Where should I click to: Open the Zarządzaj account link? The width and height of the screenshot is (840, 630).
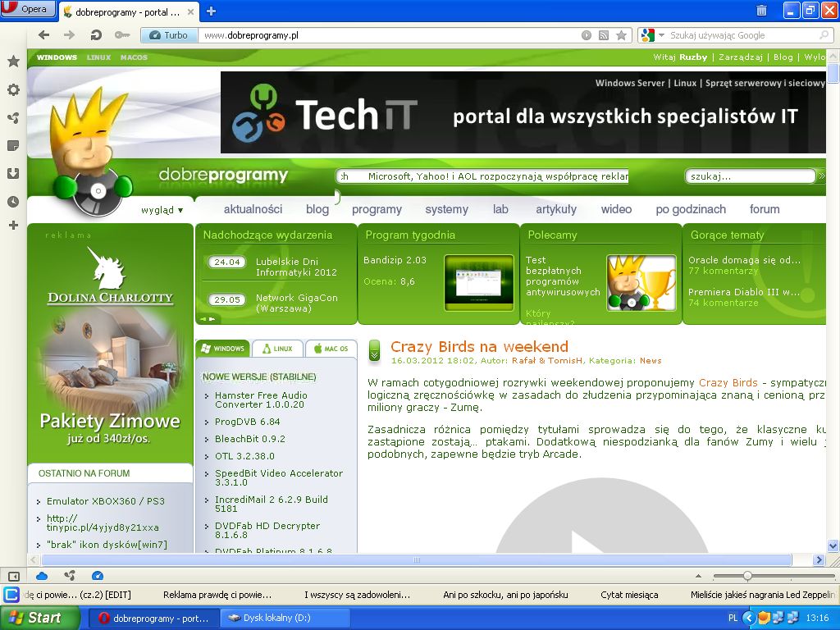pos(741,57)
